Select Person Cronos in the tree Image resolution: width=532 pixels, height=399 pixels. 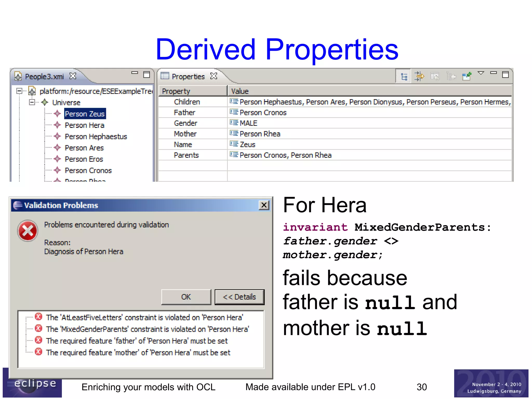(88, 171)
